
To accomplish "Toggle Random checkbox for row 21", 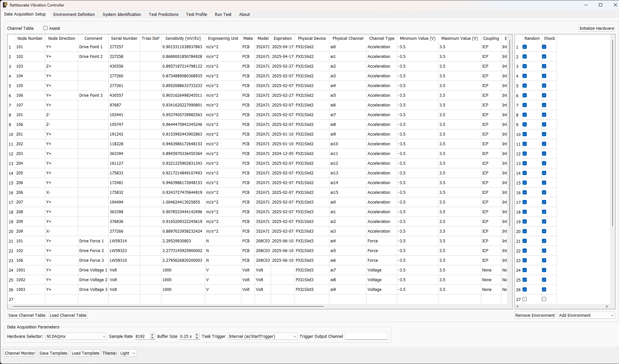I will 525,241.
